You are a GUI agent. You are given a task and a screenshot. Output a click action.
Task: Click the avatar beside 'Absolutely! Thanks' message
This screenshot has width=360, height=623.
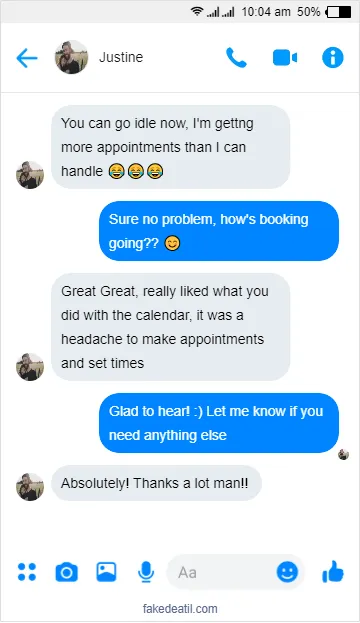30,487
